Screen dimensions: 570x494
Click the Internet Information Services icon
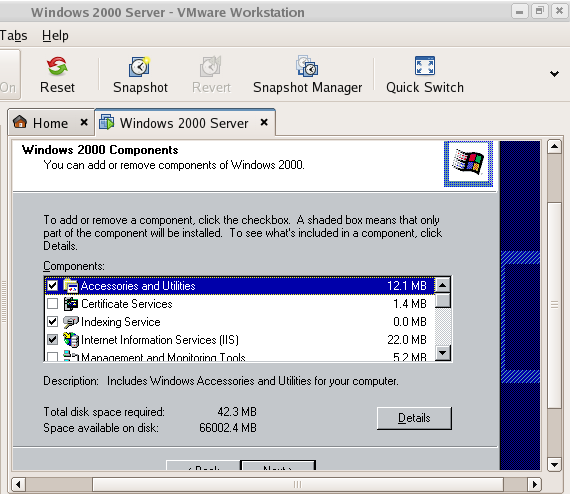click(x=71, y=340)
